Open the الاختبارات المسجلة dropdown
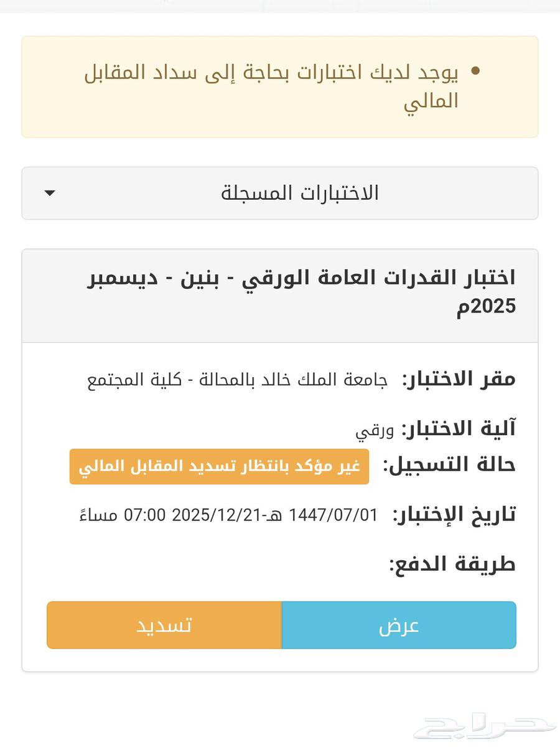The width and height of the screenshot is (560, 747). click(280, 193)
